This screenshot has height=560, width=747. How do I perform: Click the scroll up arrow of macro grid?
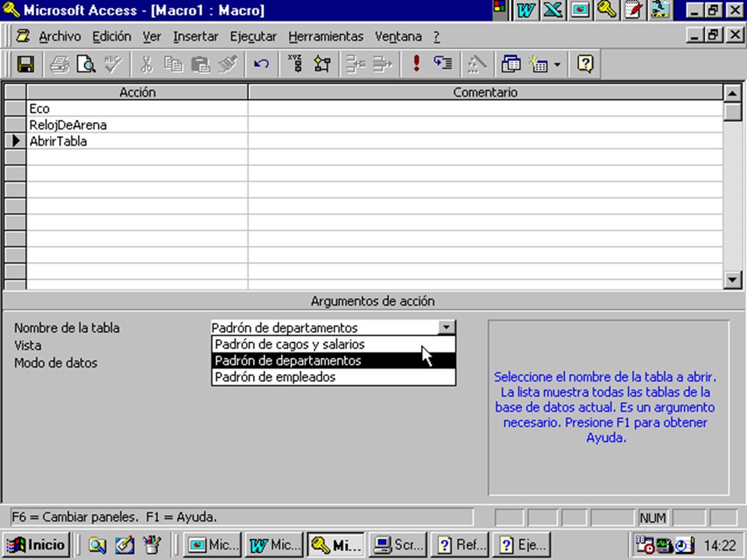(732, 93)
